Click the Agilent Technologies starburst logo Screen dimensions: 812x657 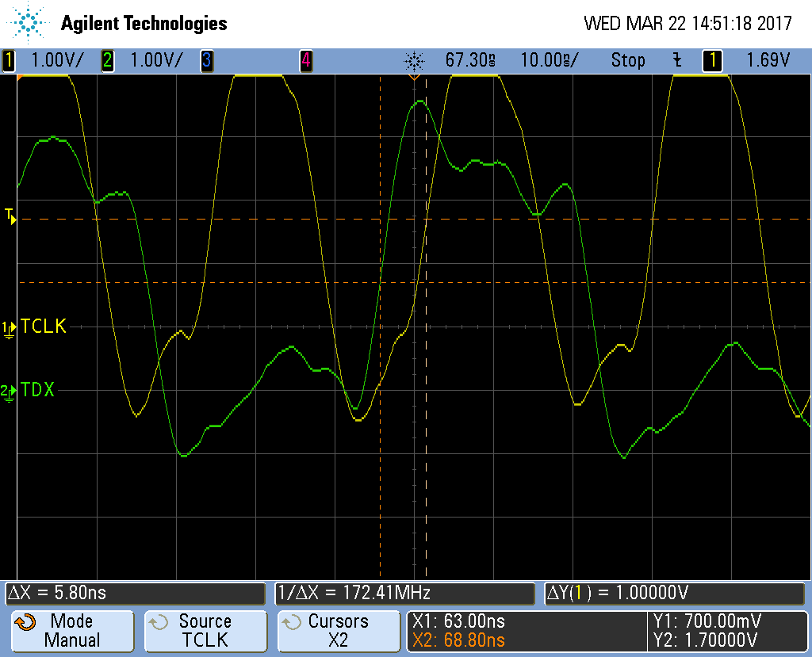(x=29, y=23)
